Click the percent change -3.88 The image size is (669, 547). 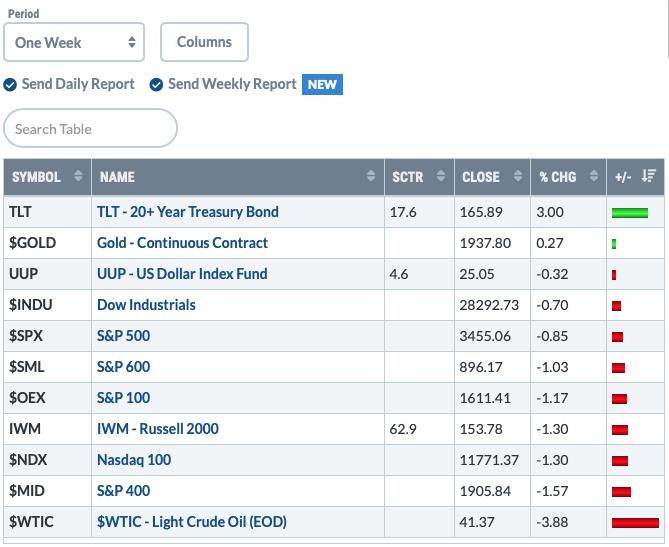[552, 522]
